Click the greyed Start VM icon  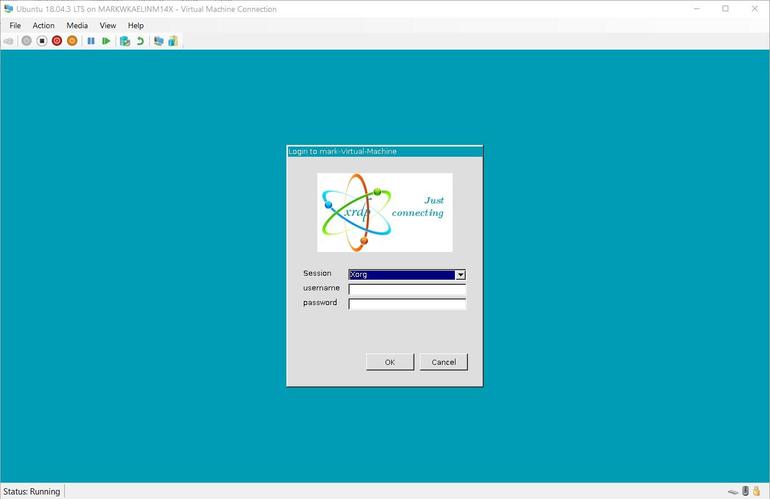click(27, 41)
